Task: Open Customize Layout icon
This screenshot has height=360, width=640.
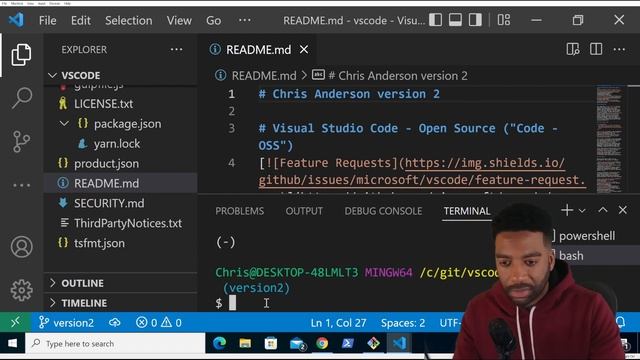Action: tap(504, 20)
